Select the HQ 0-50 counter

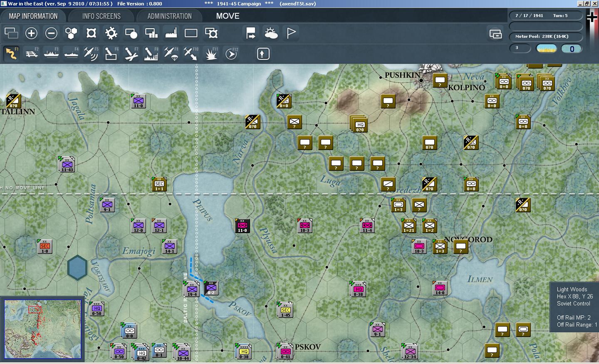[x=97, y=309]
